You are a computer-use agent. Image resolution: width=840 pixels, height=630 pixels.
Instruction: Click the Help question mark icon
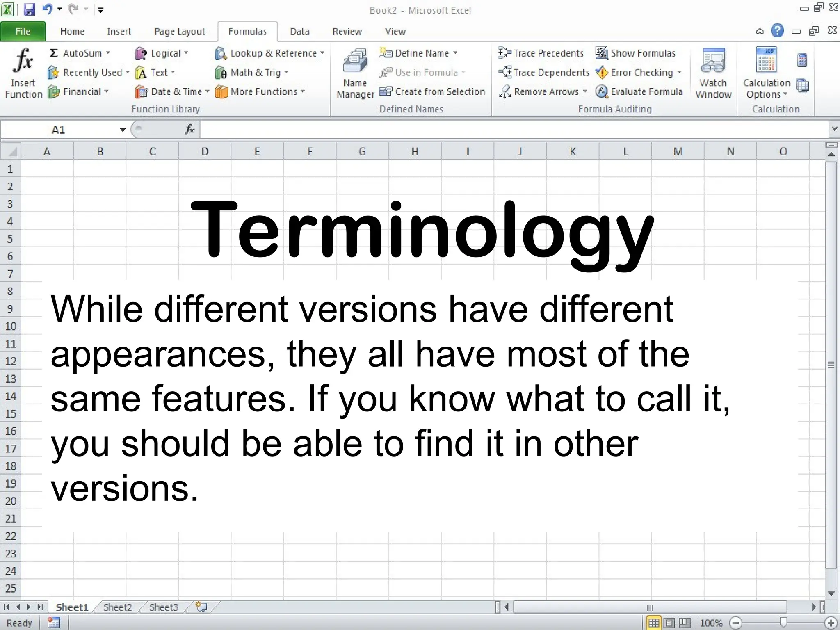[777, 31]
